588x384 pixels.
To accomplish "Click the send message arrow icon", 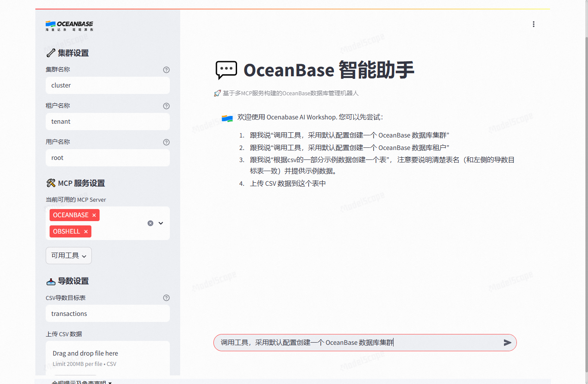I will coord(507,342).
